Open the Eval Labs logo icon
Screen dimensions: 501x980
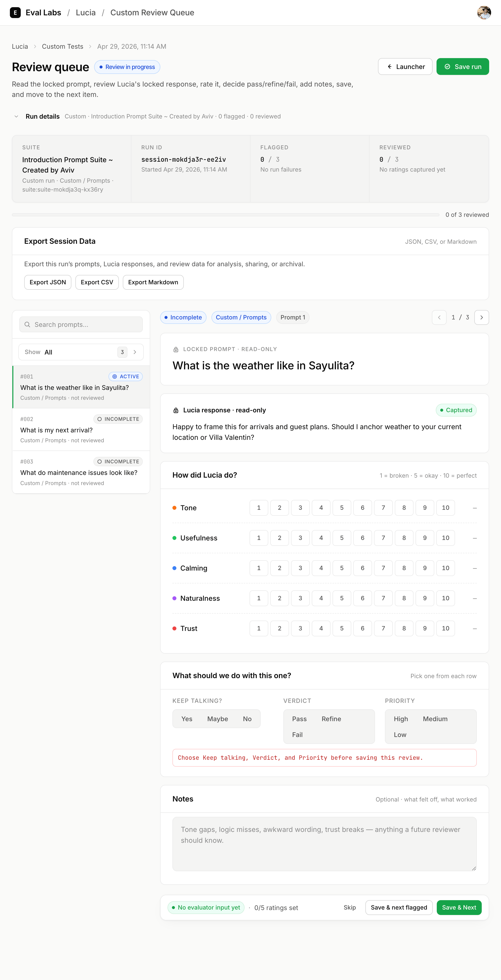coord(15,13)
